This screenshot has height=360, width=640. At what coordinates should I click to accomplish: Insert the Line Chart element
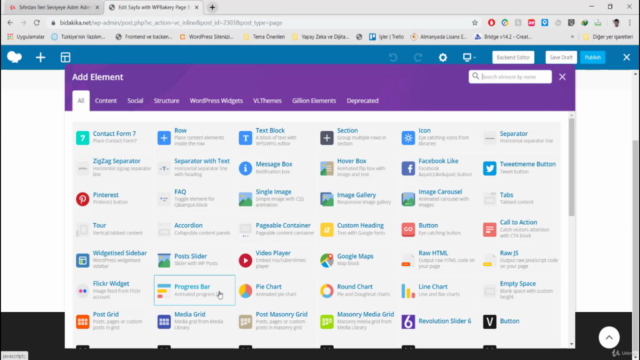439,290
